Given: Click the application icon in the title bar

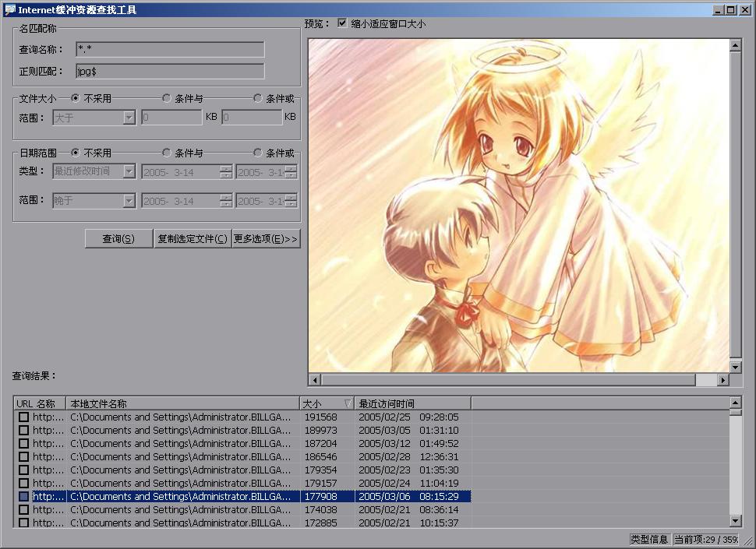Looking at the screenshot, I should [x=9, y=9].
